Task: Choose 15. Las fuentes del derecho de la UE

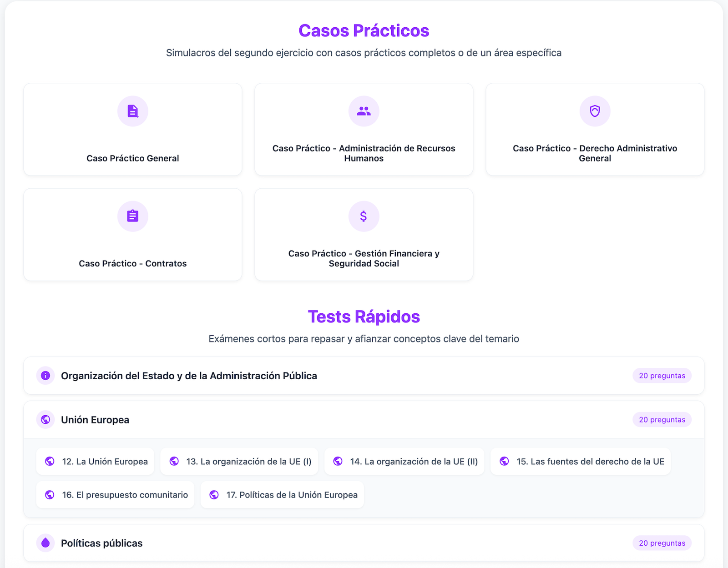Action: (581, 462)
